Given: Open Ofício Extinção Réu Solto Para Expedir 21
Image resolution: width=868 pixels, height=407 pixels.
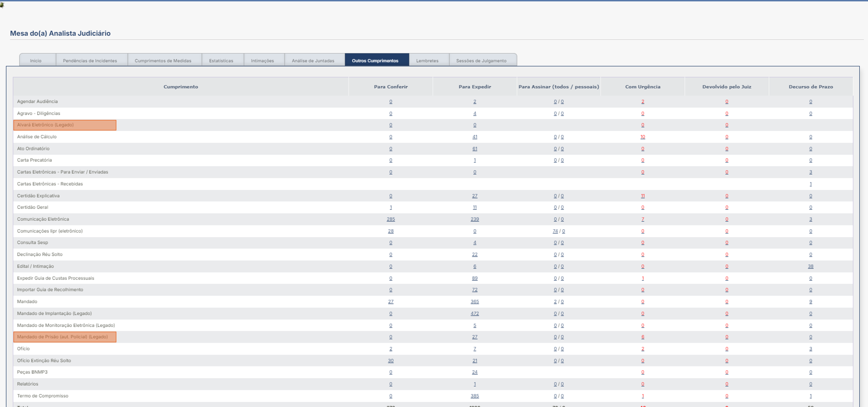Looking at the screenshot, I should tap(475, 360).
